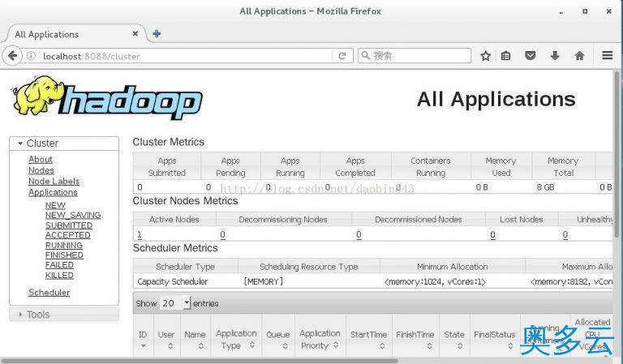Click the Lost Nodes count 0
The height and width of the screenshot is (364, 623).
[492, 235]
